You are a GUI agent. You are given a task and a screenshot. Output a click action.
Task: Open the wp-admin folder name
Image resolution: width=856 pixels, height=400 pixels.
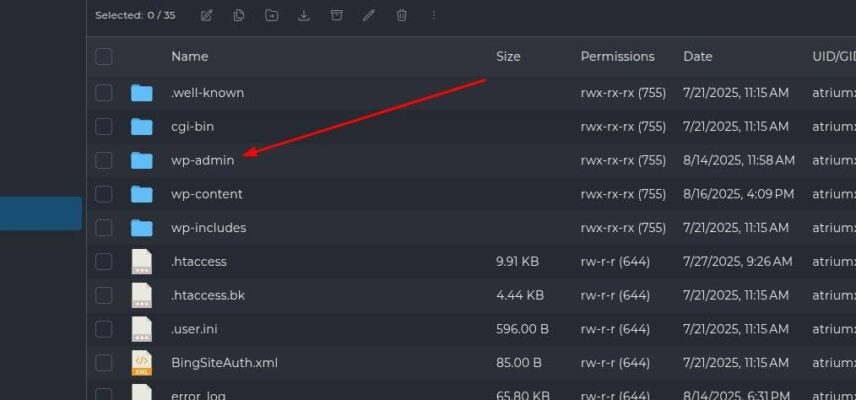pyautogui.click(x=203, y=160)
